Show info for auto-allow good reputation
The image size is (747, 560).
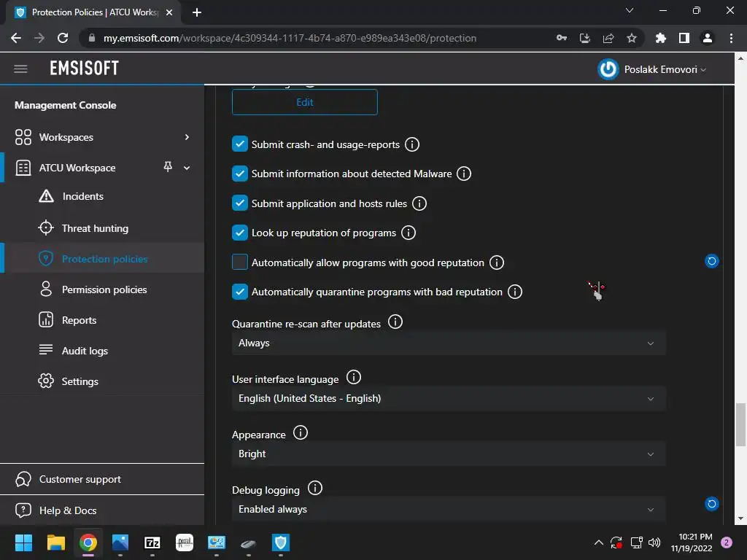click(496, 262)
